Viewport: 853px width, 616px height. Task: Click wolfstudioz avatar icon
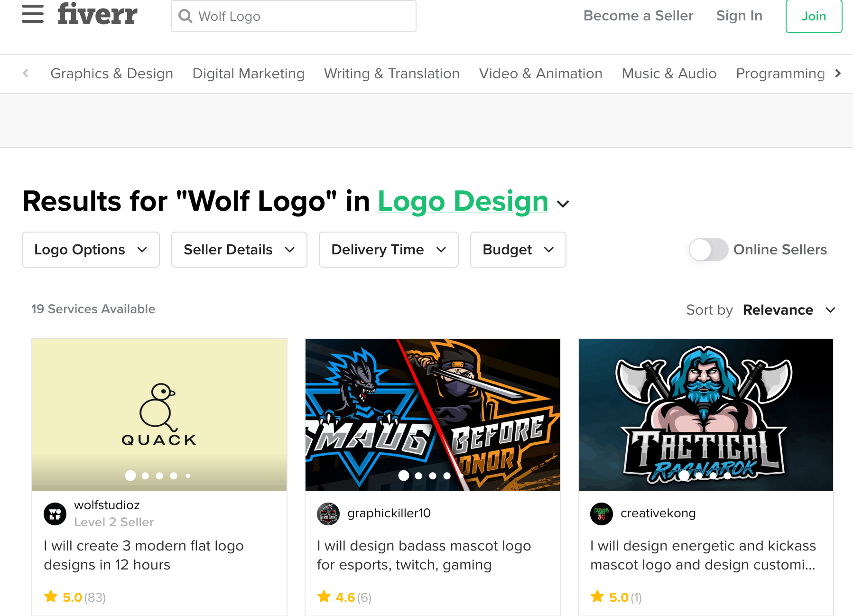pos(55,513)
